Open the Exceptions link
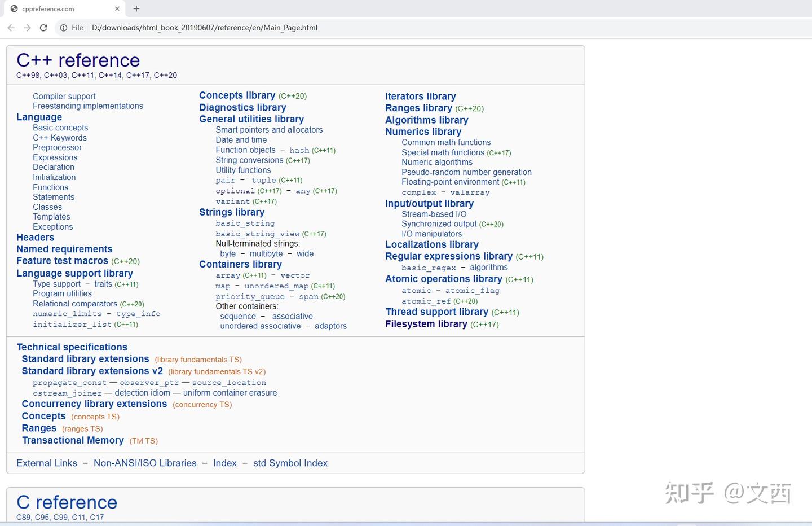 coord(53,227)
